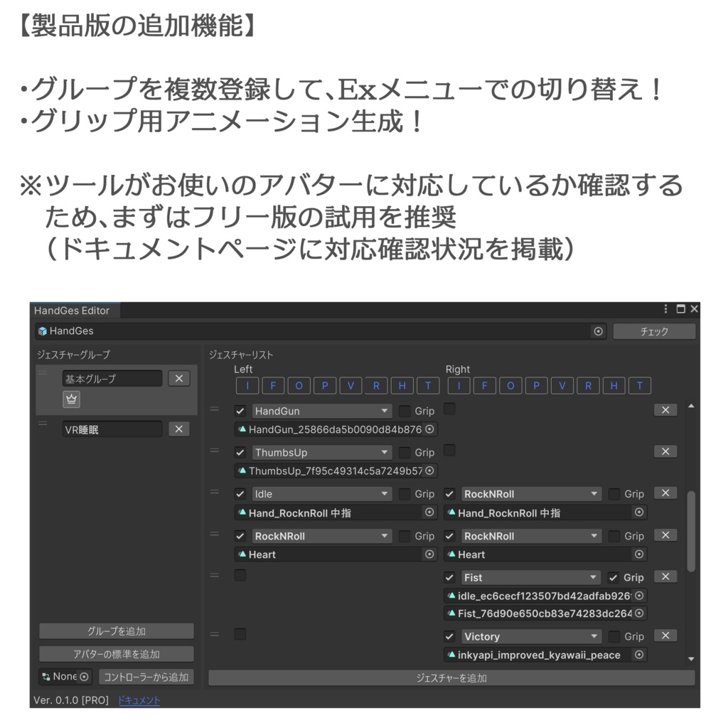Open the right-hand RockNRoll gesture dropdown
The image size is (728, 728).
pyautogui.click(x=531, y=493)
